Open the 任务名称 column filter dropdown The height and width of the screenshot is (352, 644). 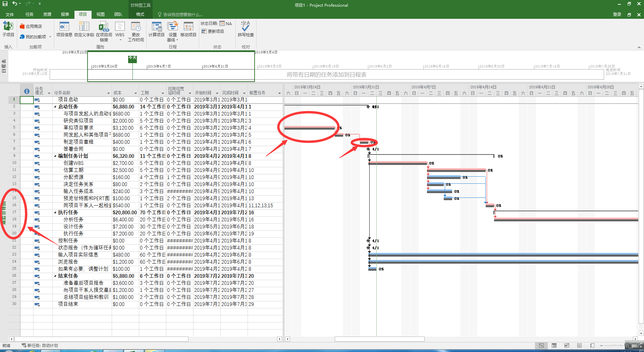pyautogui.click(x=108, y=93)
